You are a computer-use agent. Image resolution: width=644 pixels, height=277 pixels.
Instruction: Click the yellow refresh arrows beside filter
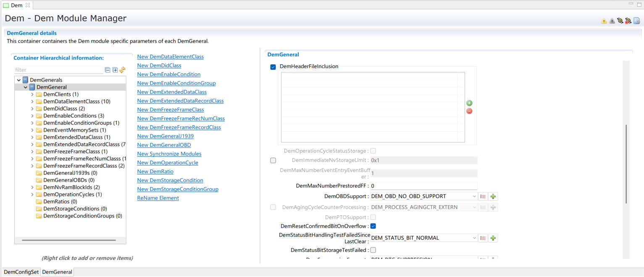point(123,70)
